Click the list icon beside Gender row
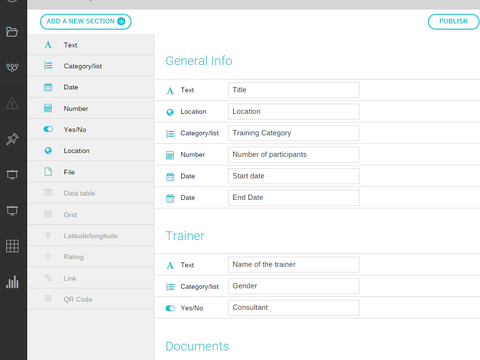The image size is (480, 360). coord(170,287)
